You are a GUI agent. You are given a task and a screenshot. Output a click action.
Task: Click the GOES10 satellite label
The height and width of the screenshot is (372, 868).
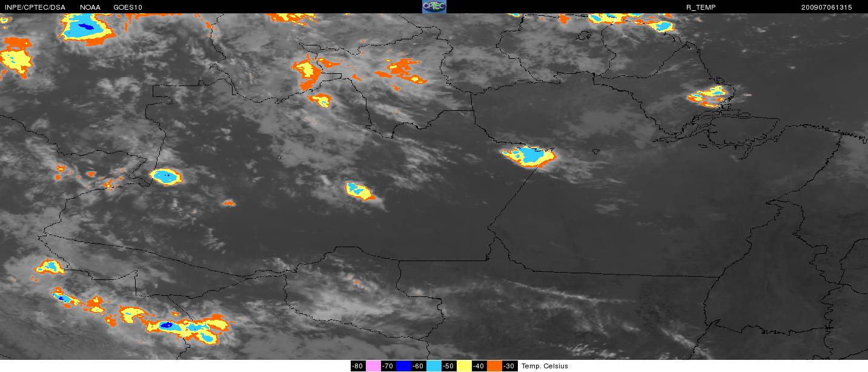click(x=128, y=7)
